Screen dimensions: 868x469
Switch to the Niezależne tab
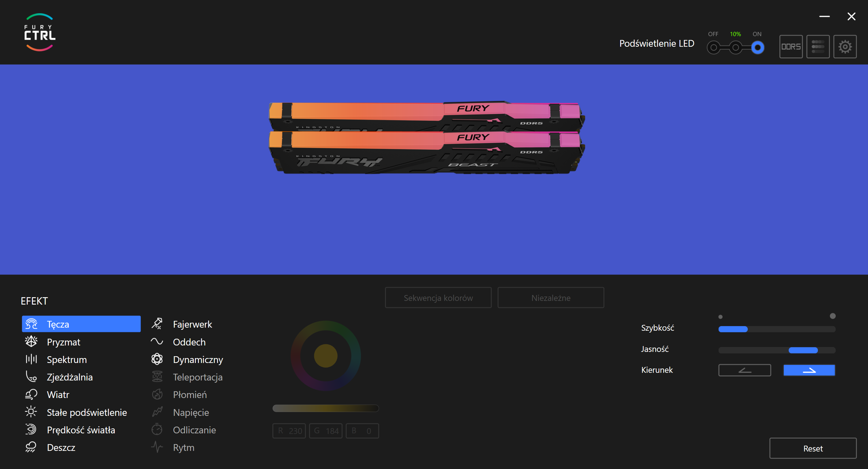[551, 298]
